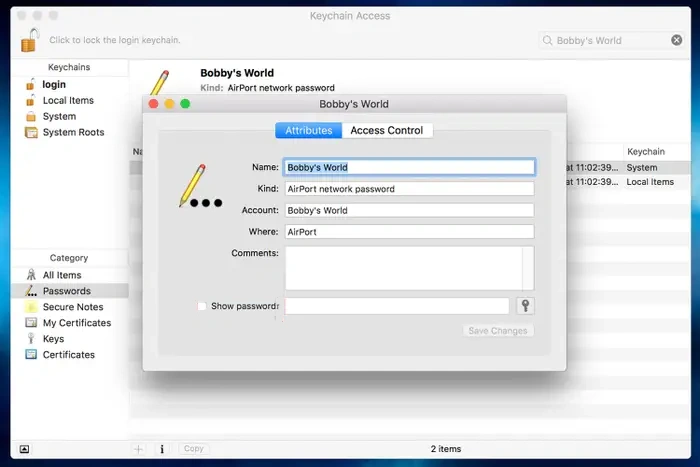700x467 pixels.
Task: Click the Save Changes button
Action: pos(498,331)
